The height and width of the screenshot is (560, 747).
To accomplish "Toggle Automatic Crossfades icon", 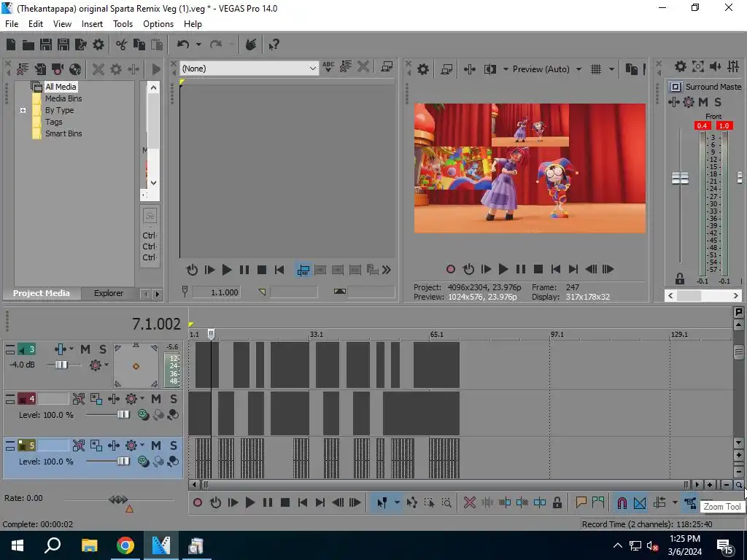I will pyautogui.click(x=640, y=502).
